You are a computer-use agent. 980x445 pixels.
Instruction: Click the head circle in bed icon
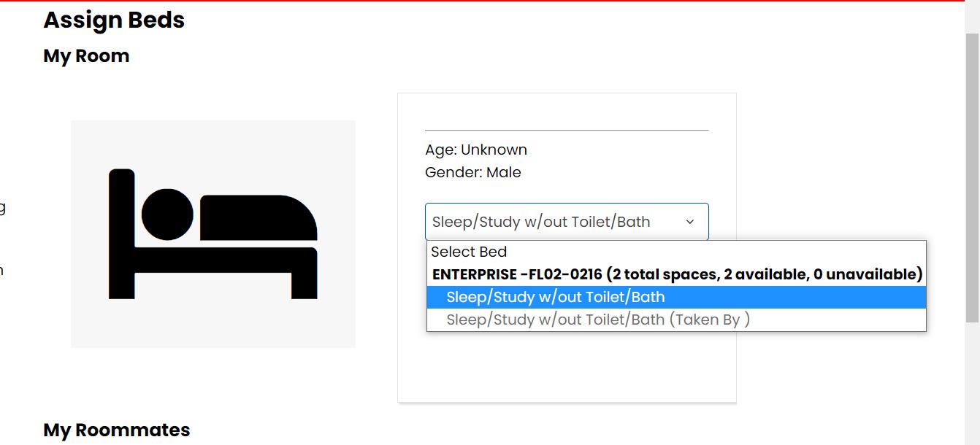pyautogui.click(x=167, y=214)
